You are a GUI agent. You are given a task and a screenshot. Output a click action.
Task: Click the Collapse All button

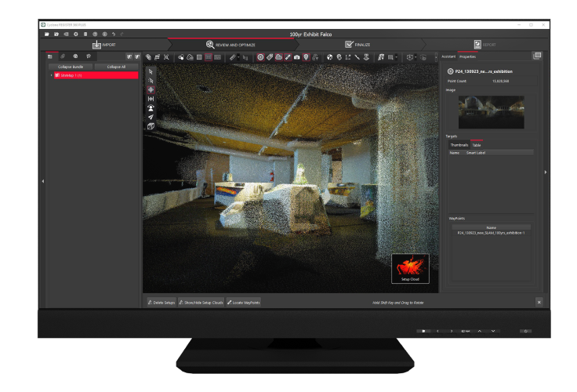tap(116, 67)
